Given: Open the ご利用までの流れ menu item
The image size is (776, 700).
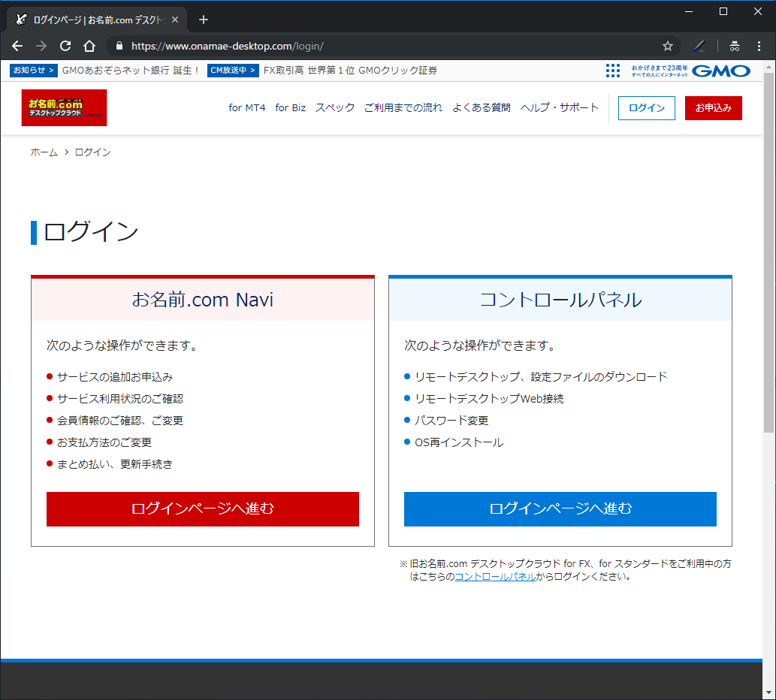Looking at the screenshot, I should coord(403,108).
